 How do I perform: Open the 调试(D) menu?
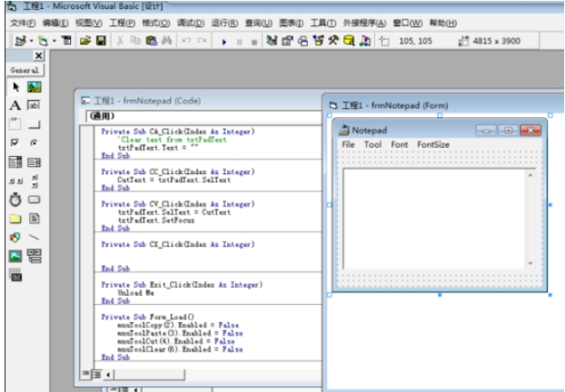coord(190,23)
